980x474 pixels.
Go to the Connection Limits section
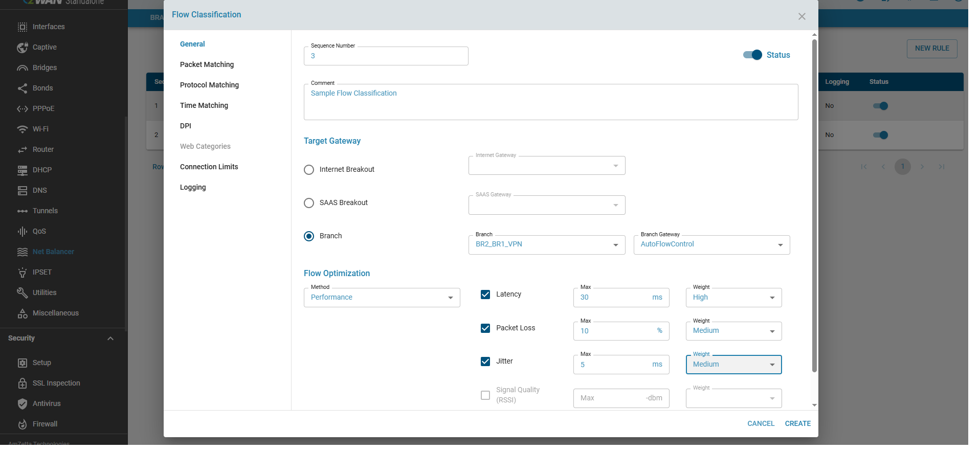209,167
